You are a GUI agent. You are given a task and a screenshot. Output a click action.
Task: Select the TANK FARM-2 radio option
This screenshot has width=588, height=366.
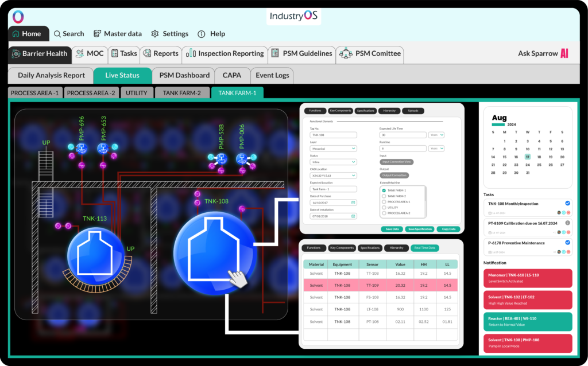point(384,196)
